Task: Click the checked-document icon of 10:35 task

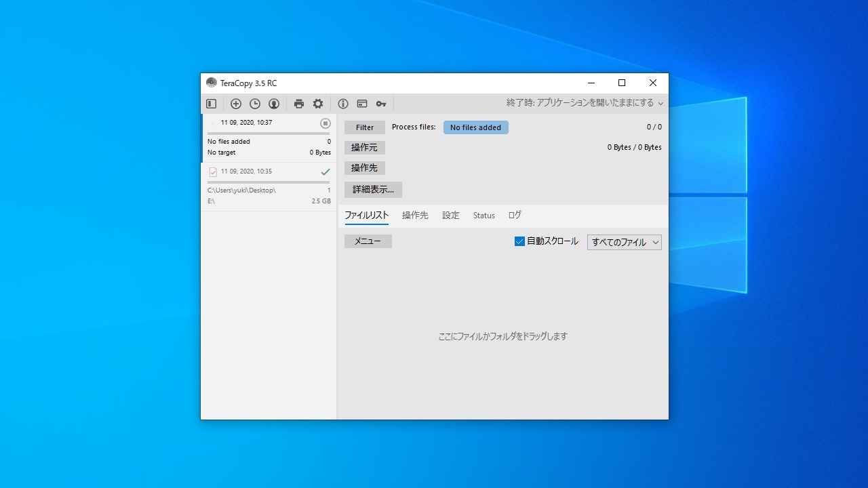Action: coord(213,172)
